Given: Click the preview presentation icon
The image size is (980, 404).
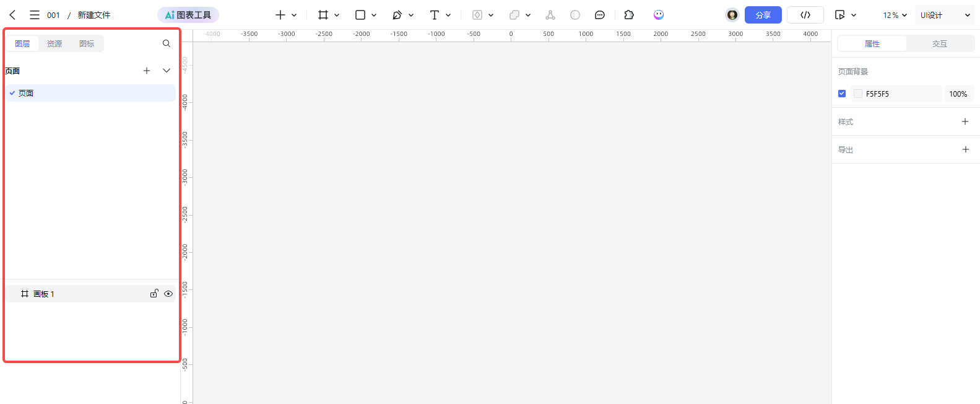Looking at the screenshot, I should pyautogui.click(x=840, y=15).
